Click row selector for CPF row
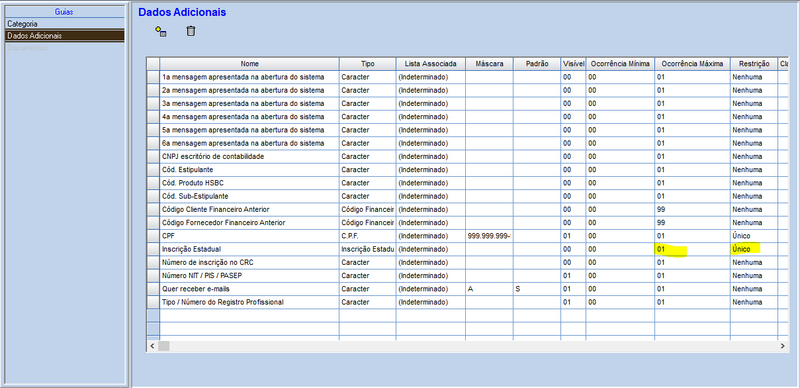 [x=153, y=236]
